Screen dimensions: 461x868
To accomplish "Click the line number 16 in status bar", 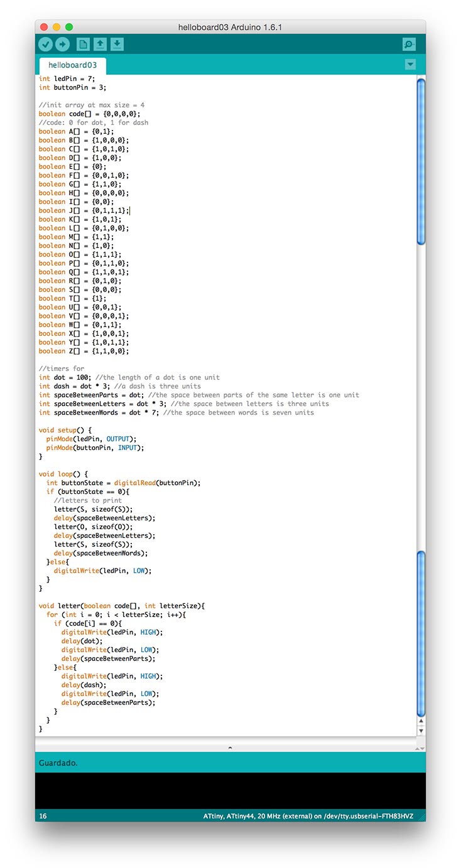I will (43, 817).
